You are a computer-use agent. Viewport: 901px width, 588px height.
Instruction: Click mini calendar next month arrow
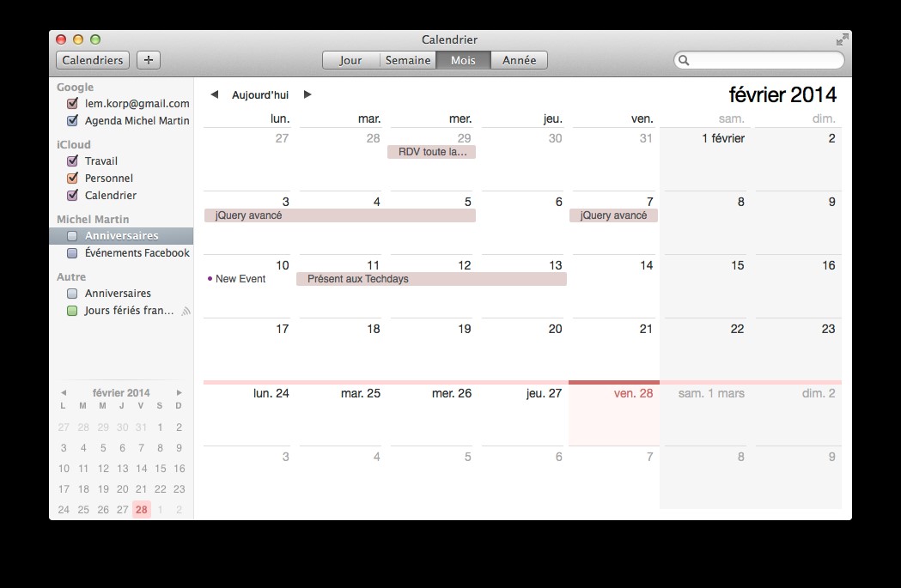180,393
